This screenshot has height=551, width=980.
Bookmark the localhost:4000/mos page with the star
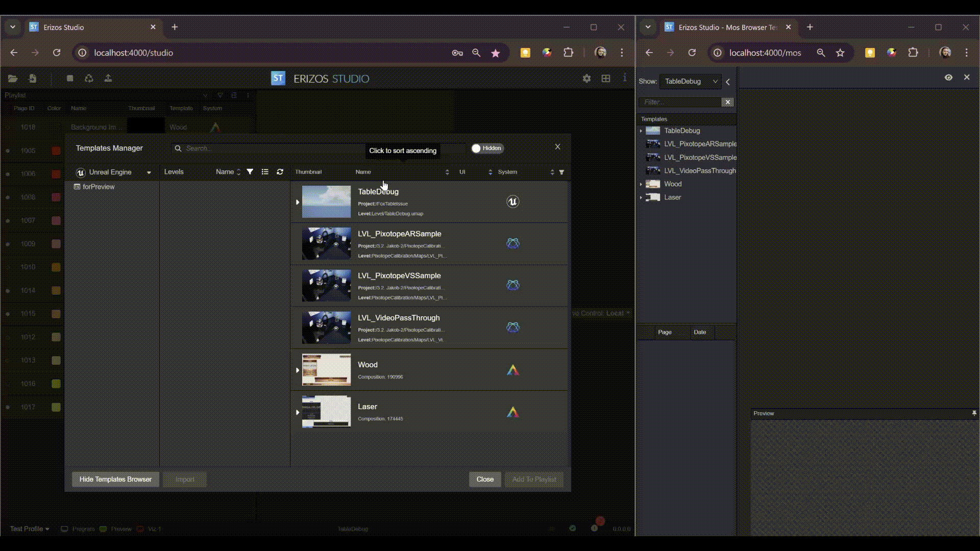point(840,53)
